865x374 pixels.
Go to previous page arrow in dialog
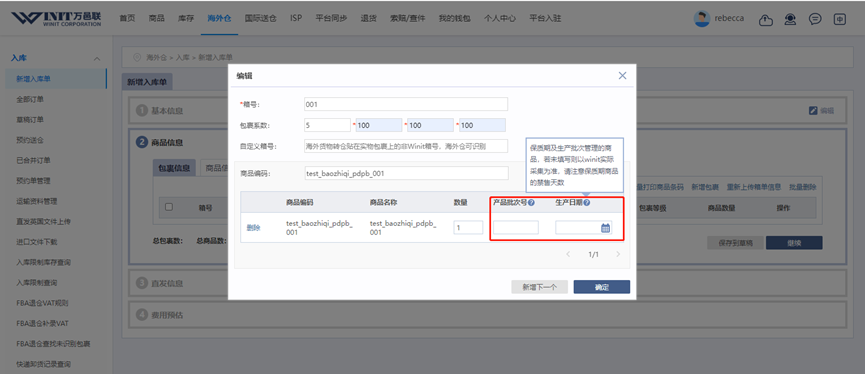pyautogui.click(x=568, y=254)
